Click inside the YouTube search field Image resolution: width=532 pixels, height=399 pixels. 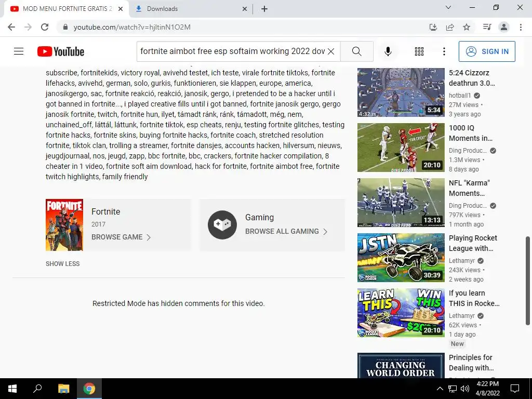(x=232, y=51)
